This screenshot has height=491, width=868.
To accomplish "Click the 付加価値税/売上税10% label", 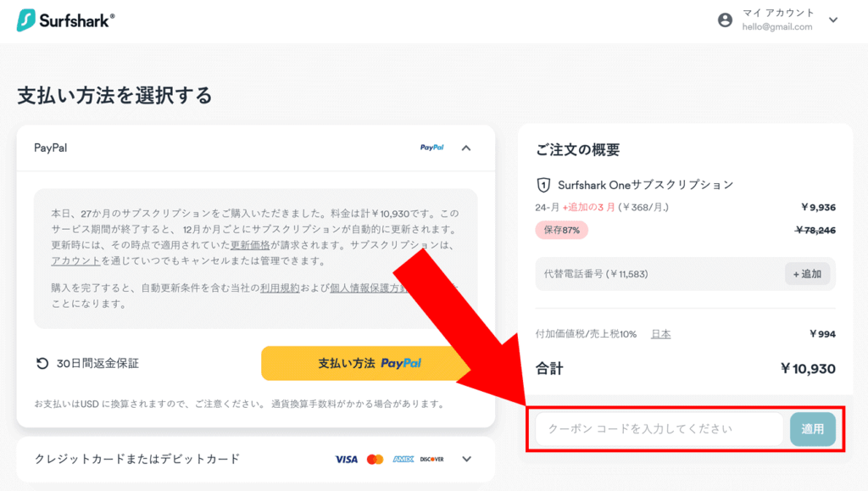I will point(586,334).
